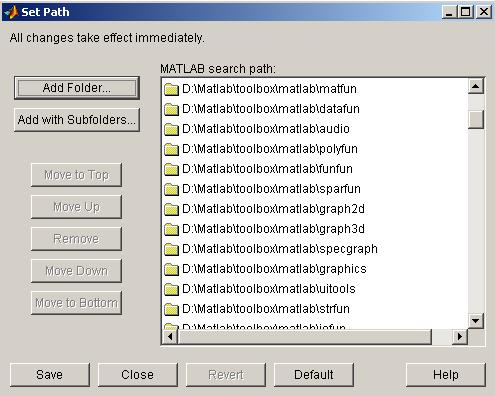
Task: Click horizontal scrollbar right arrow
Action: point(460,337)
